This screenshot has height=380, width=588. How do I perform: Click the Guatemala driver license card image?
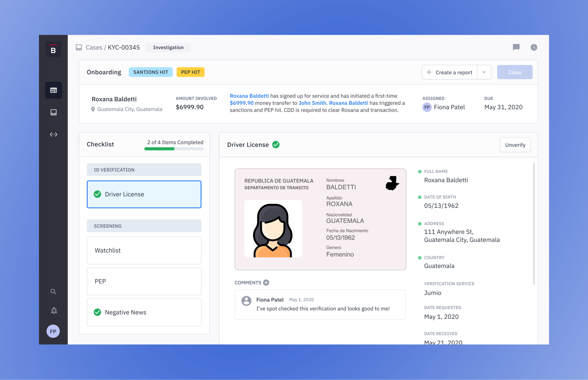(x=320, y=219)
